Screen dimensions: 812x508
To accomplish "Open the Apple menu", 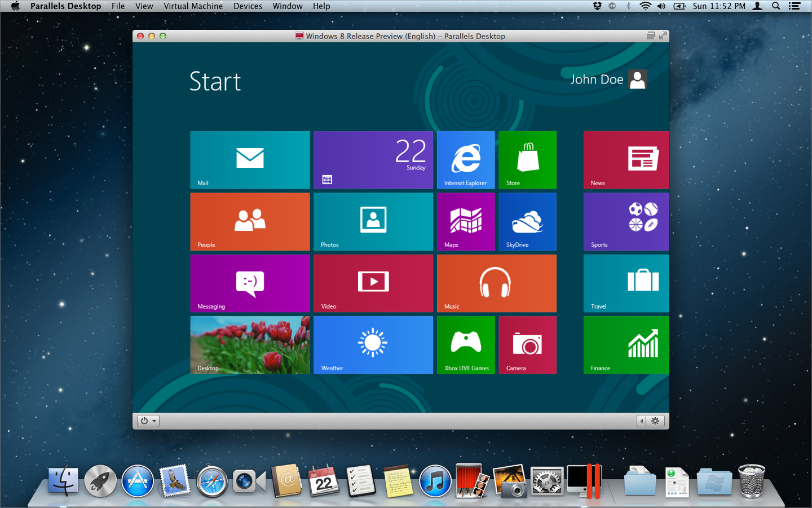I will point(15,6).
